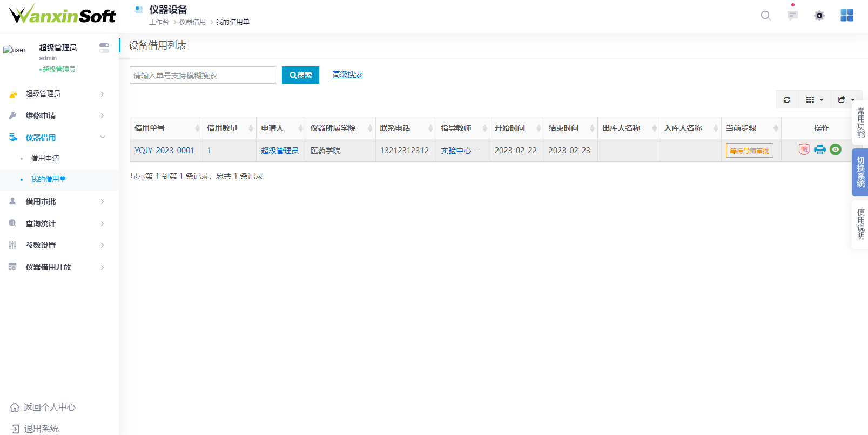Open the YQJY-2023-0001 record link
Screen dimensions: 868x435
[x=164, y=151]
